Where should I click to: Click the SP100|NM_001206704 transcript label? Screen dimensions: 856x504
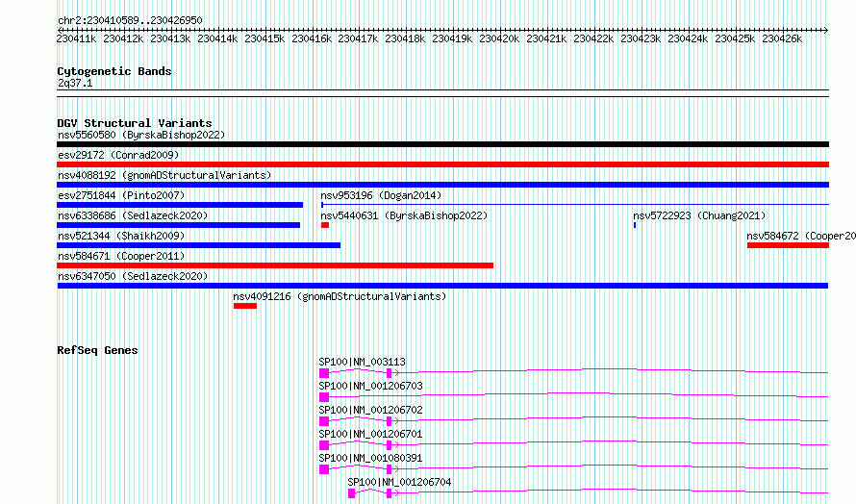click(x=399, y=482)
